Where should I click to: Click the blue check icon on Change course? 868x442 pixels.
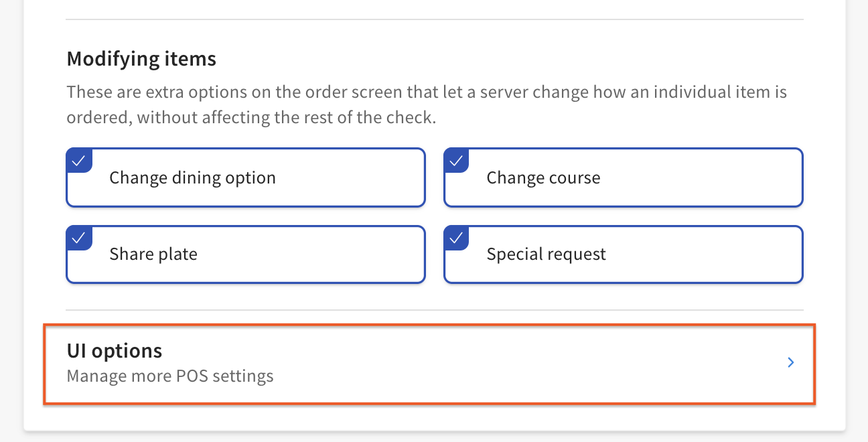(x=456, y=160)
